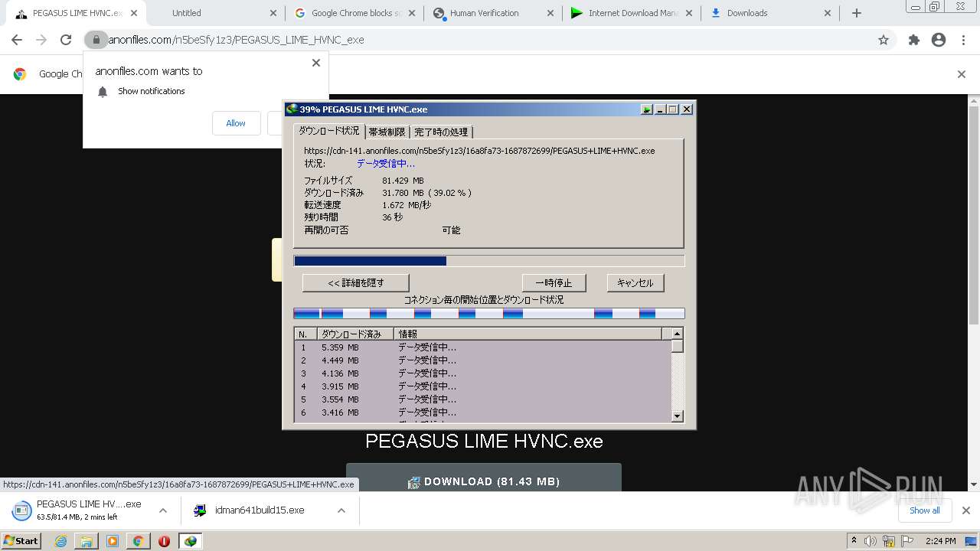Select connection row 3 with 4.136 MB

tap(482, 373)
